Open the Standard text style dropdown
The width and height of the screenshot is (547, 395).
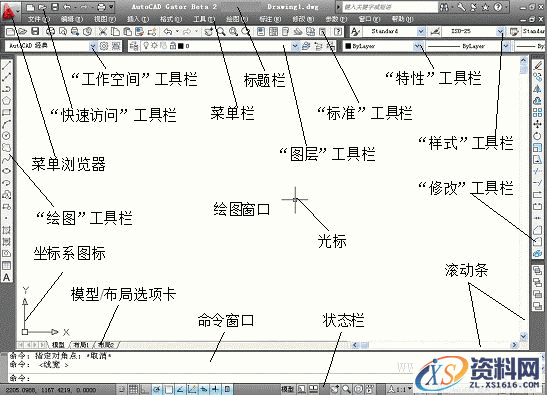[421, 32]
